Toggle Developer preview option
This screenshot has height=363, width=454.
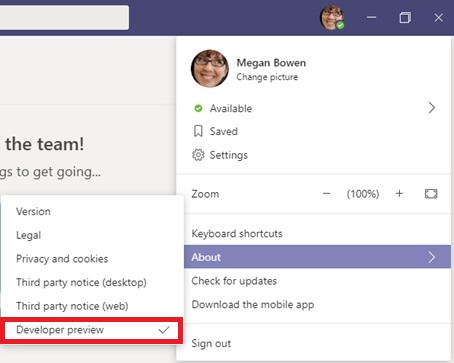92,330
